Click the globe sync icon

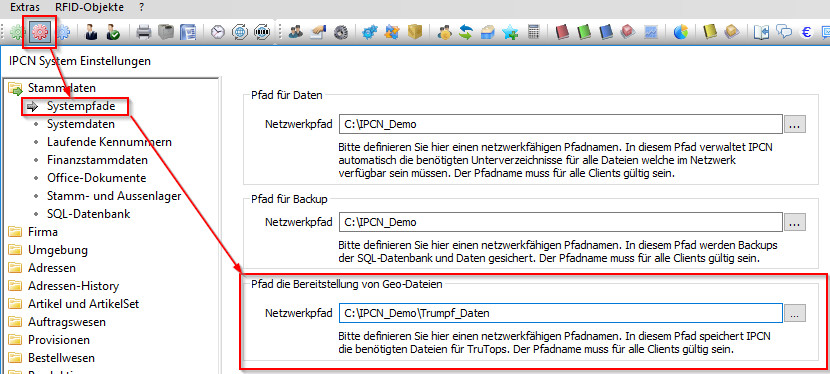coord(240,32)
